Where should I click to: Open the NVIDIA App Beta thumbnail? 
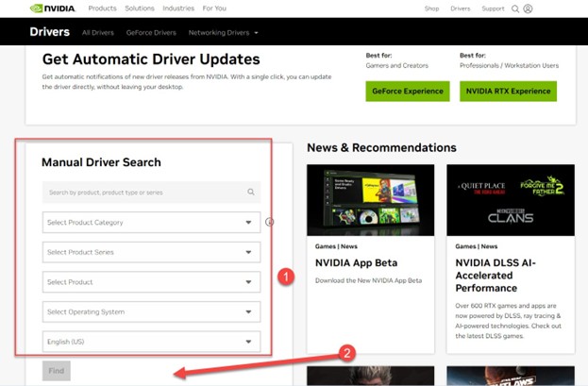click(370, 201)
